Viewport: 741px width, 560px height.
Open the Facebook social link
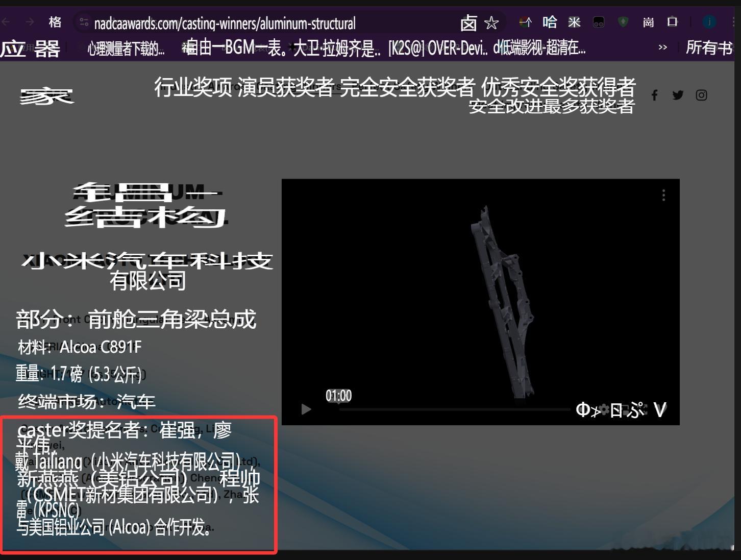coord(654,95)
